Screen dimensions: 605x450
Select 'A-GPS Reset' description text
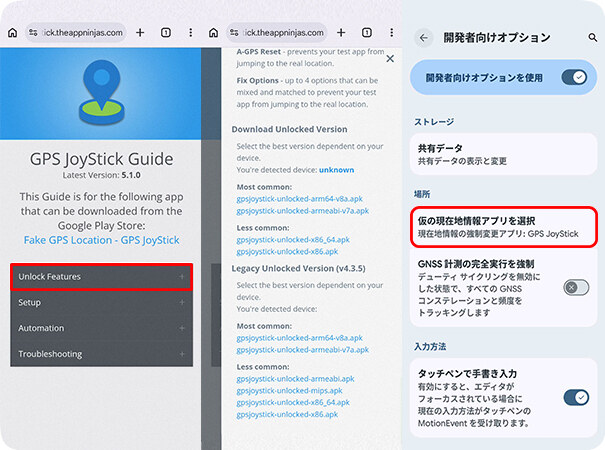310,58
